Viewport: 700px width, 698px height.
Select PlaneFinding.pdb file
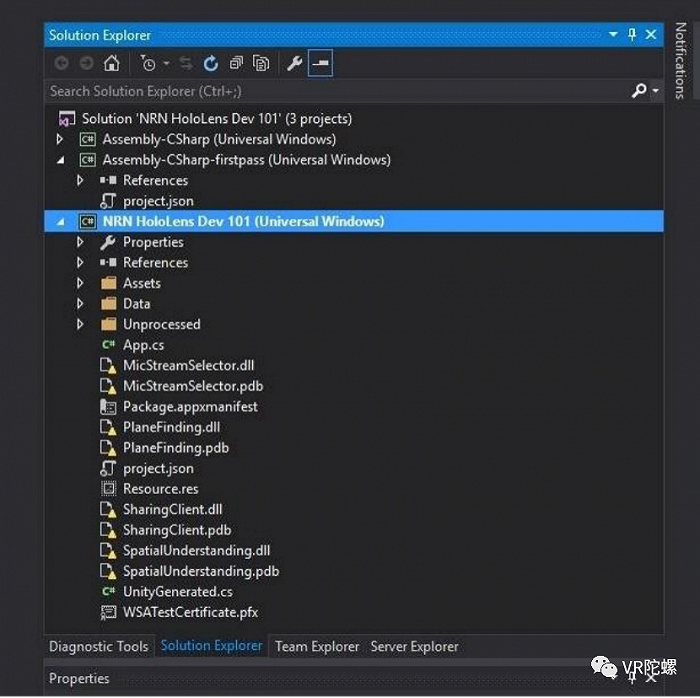click(x=176, y=448)
